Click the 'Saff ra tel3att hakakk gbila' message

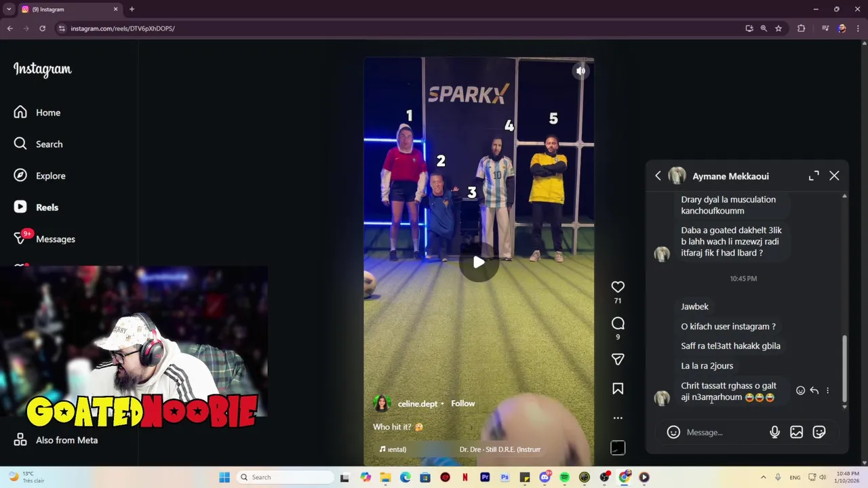730,346
